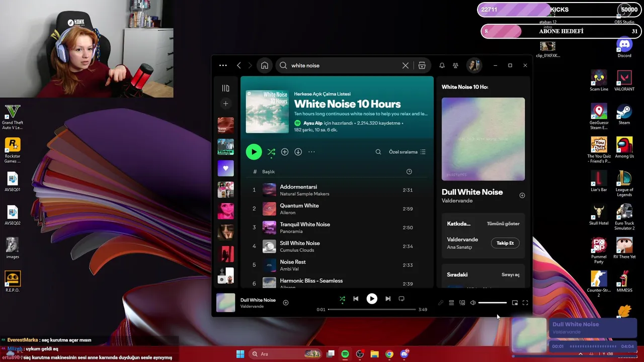Open mini player icon

pyautogui.click(x=515, y=303)
